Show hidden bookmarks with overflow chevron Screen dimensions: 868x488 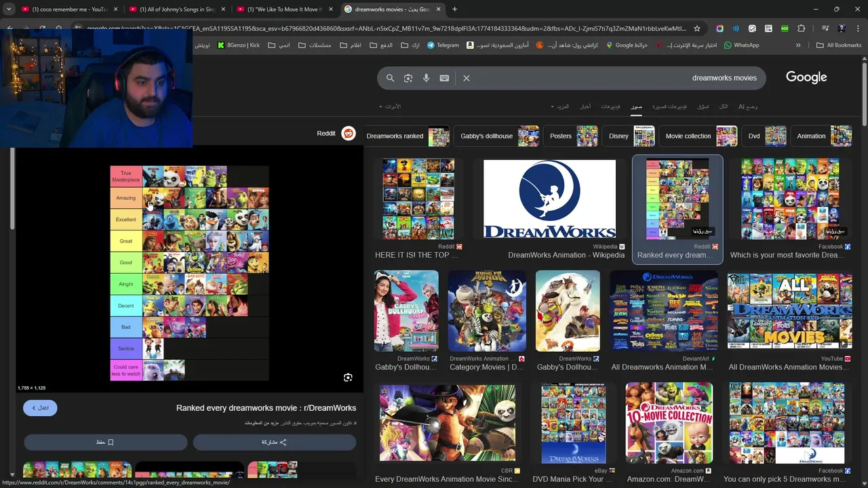click(x=798, y=45)
